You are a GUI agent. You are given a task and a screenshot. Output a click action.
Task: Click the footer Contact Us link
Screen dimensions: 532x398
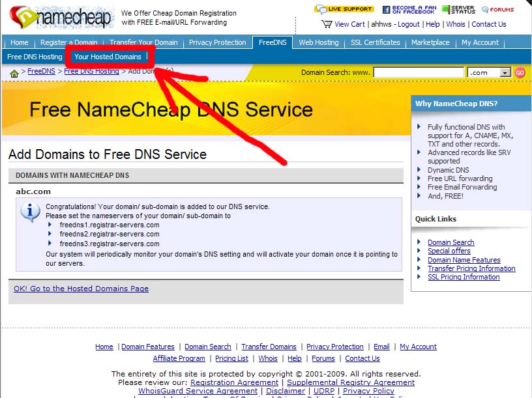coord(362,358)
